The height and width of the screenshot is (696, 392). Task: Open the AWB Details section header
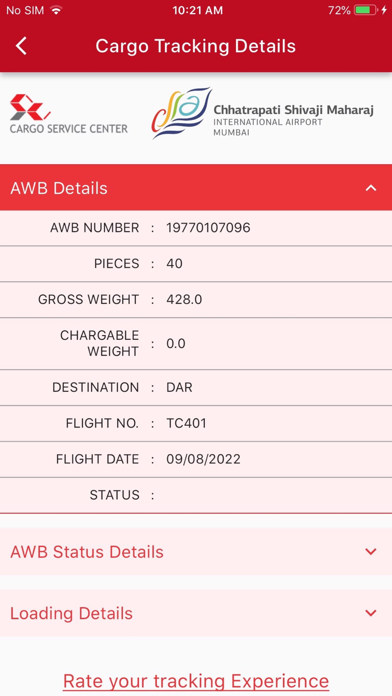click(x=196, y=187)
